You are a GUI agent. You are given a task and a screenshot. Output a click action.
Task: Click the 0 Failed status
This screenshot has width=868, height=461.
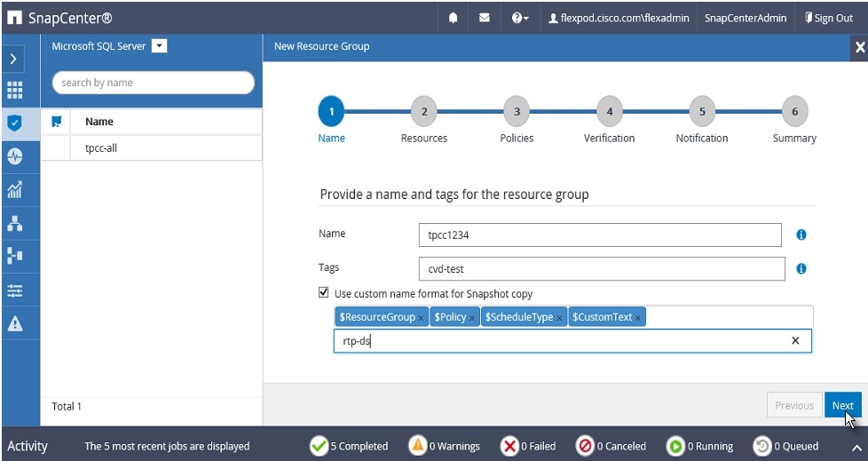point(528,446)
